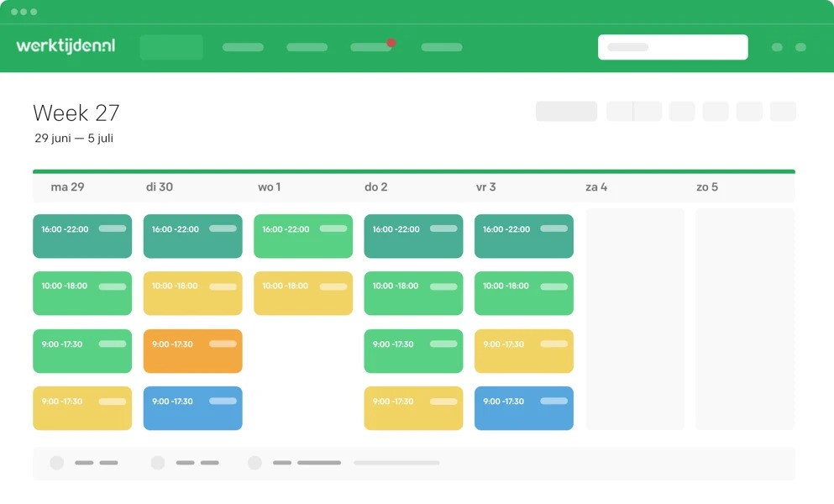Click the first small icon button above the schedule
The height and width of the screenshot is (504, 834).
click(x=680, y=111)
